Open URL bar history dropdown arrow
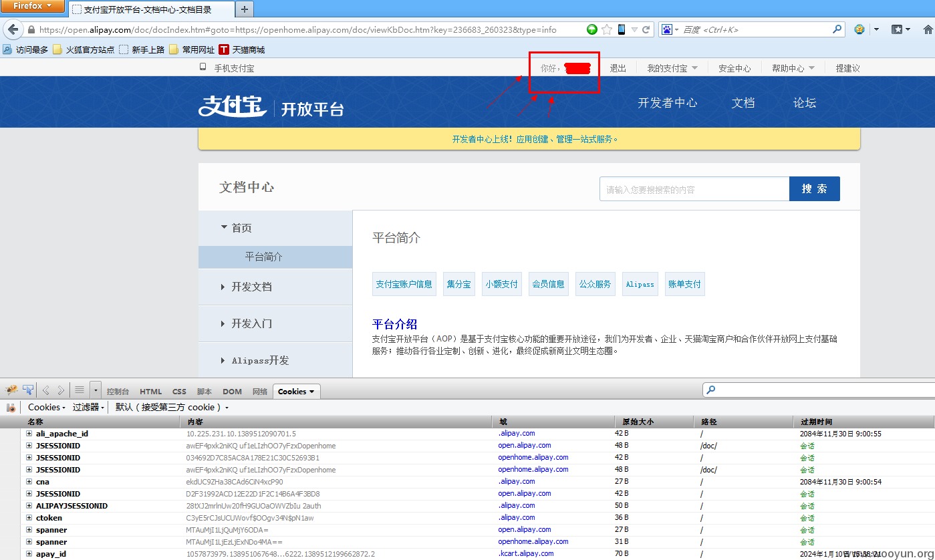935x560 pixels. (x=634, y=29)
